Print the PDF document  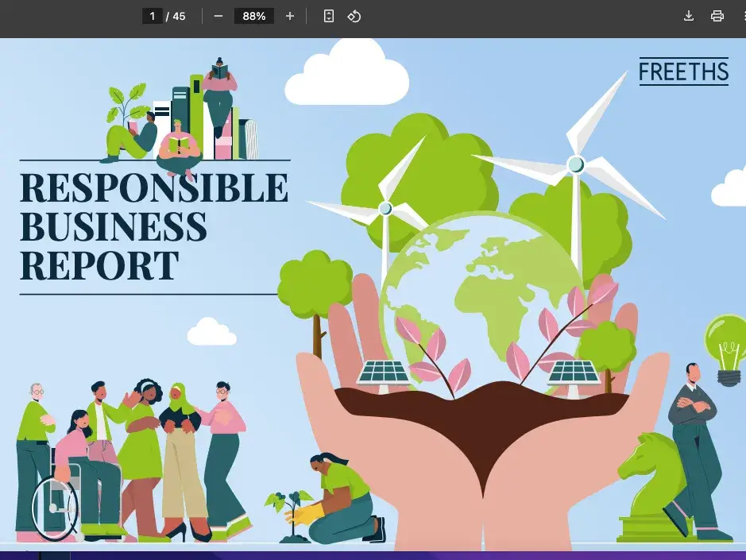717,16
